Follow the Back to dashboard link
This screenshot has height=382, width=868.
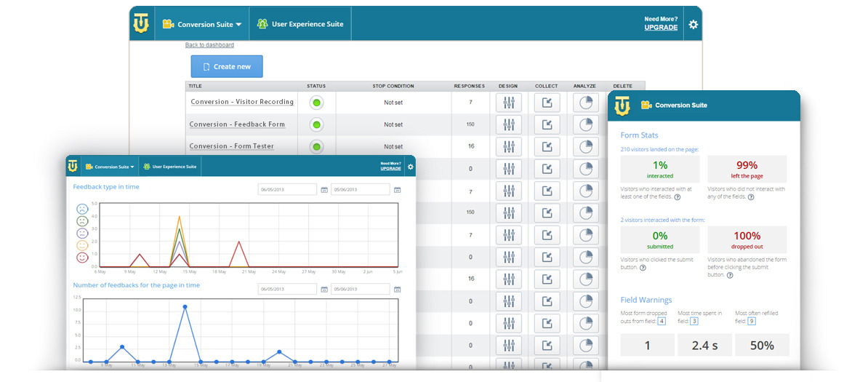click(x=209, y=45)
